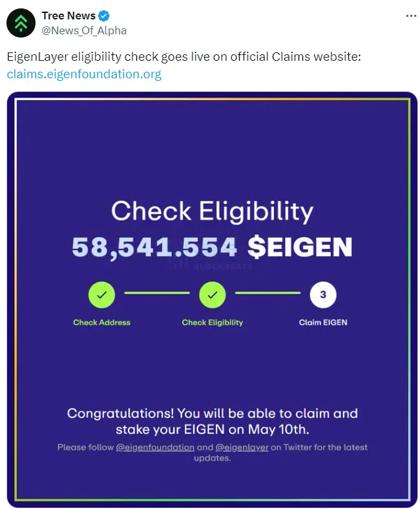This screenshot has height=509, width=420.
Task: Click the blue verified badge icon
Action: coord(104,16)
